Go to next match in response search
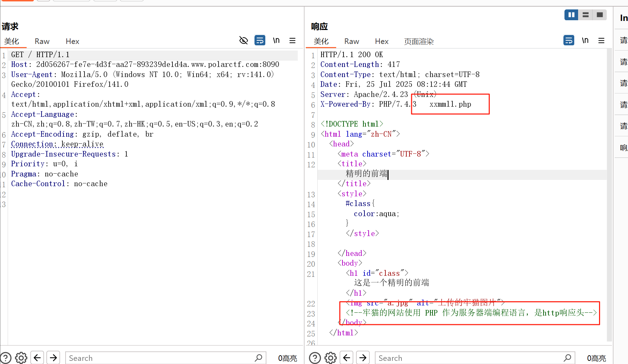Viewport: 628px width, 364px height. 363,358
